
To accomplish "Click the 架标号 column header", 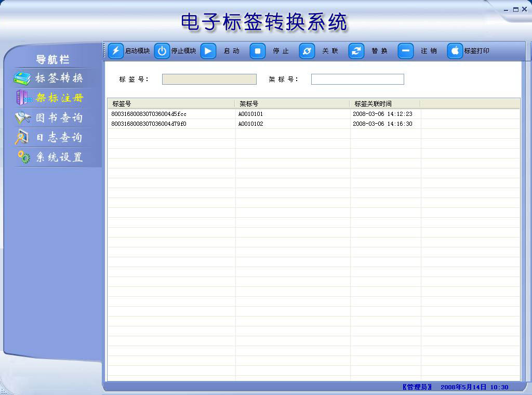I will click(x=292, y=104).
